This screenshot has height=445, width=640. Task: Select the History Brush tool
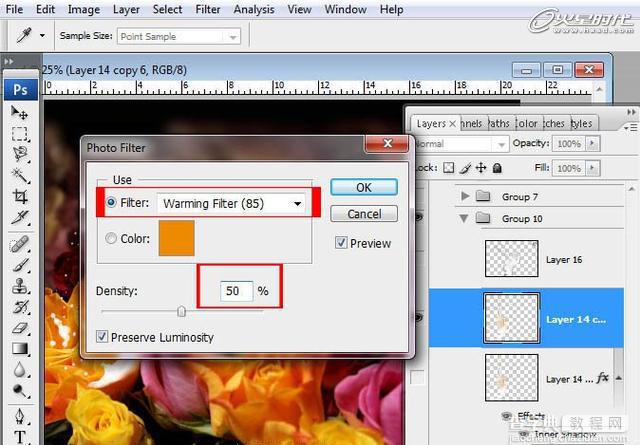click(19, 307)
